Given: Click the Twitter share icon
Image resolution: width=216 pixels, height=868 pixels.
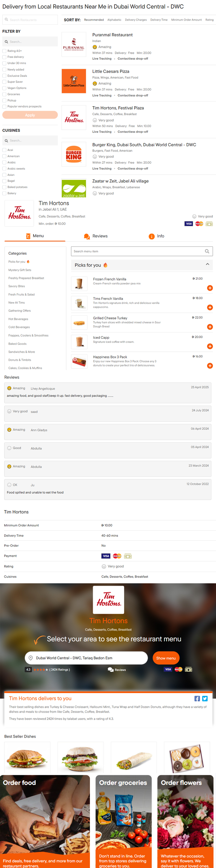Looking at the screenshot, I should (205, 698).
